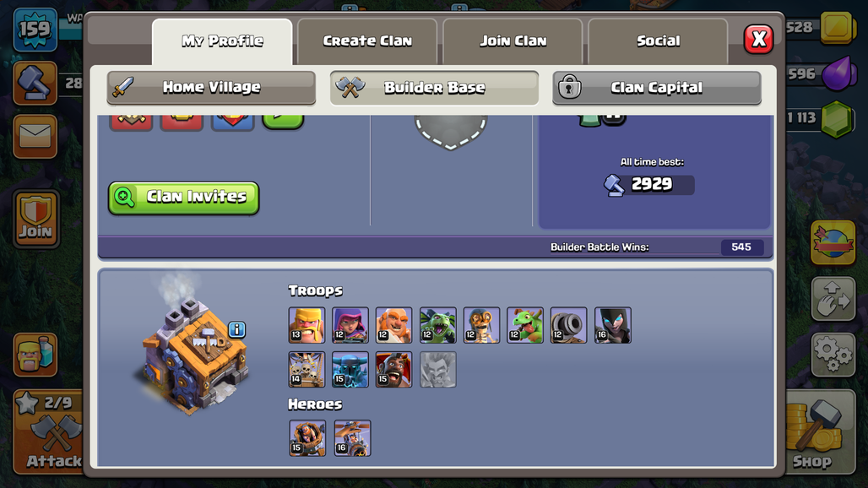
Task: Tap the Boxer Giant troop icon
Action: click(393, 325)
